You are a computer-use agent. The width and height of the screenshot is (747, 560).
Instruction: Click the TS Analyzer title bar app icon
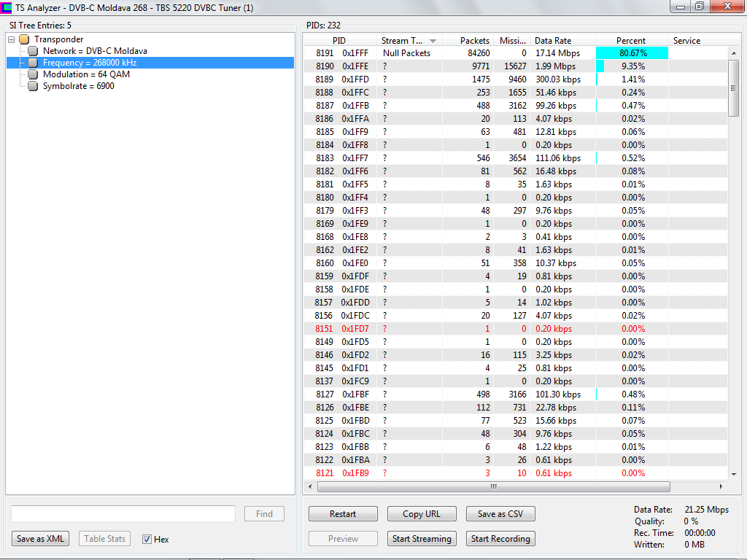coord(6,7)
